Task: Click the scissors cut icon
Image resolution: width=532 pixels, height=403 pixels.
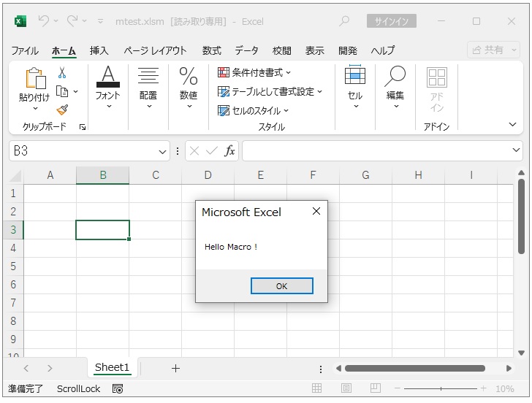Action: (62, 72)
